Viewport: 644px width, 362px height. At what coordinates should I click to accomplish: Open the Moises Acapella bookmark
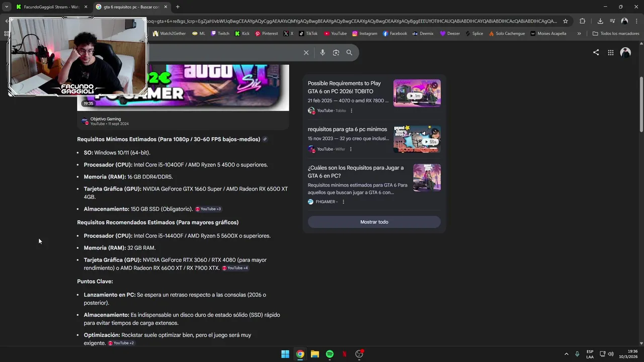(548, 34)
